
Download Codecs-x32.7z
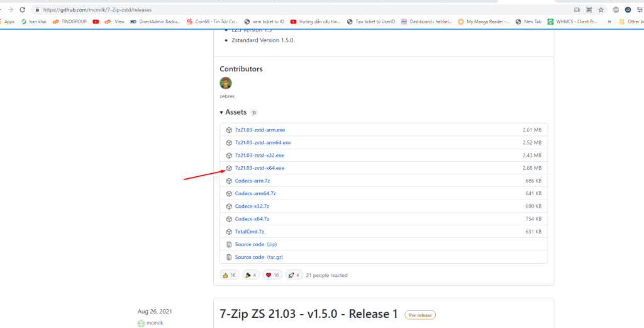coord(252,206)
